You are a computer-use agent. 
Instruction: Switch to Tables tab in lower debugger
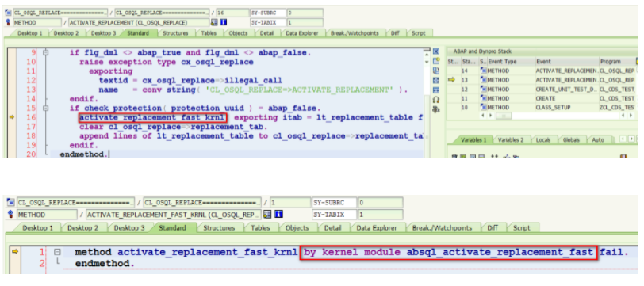click(260, 227)
